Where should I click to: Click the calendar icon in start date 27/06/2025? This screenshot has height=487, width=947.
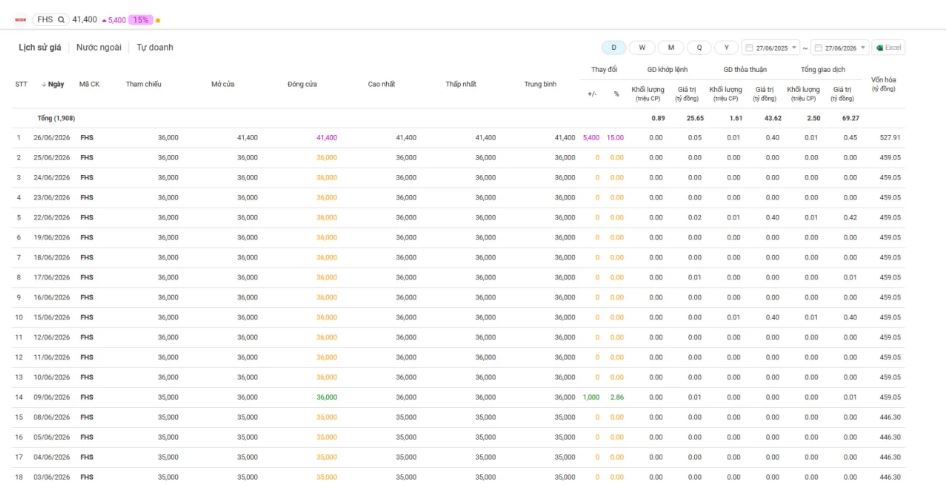click(x=749, y=48)
